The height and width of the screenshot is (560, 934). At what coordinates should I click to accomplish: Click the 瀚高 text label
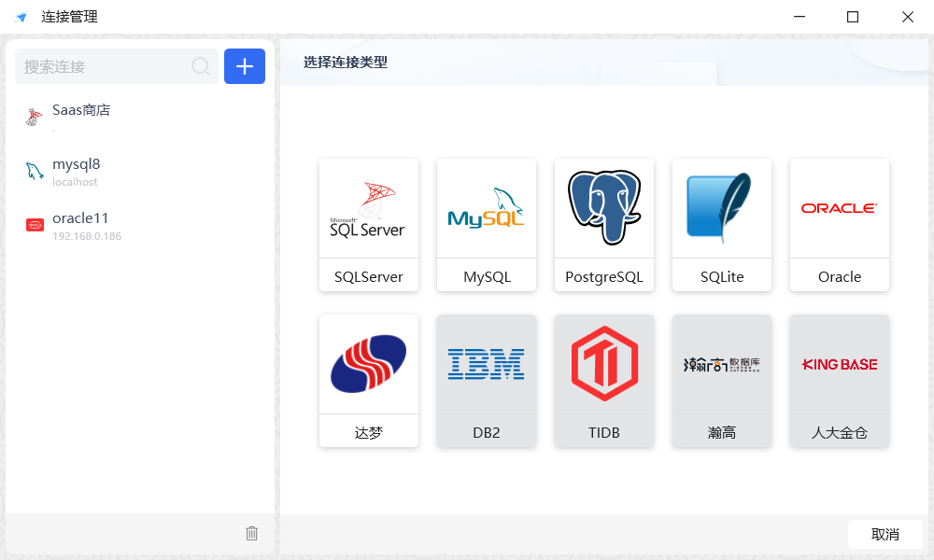pyautogui.click(x=721, y=433)
